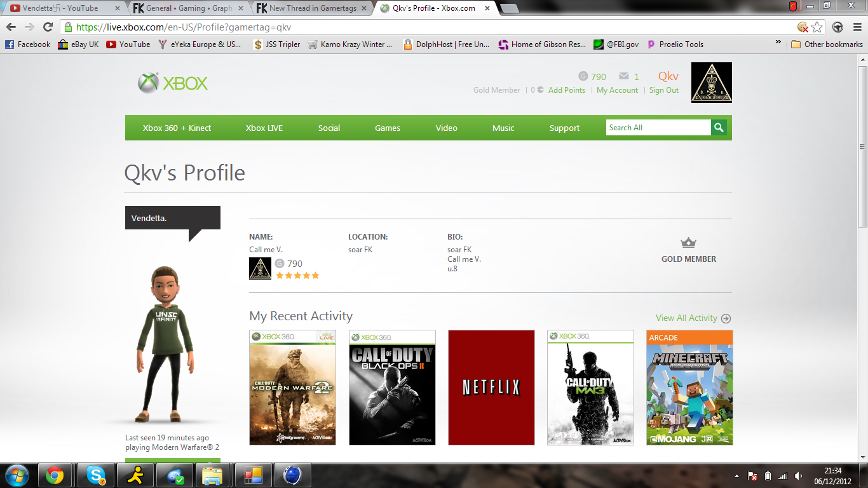Open the Video menu
This screenshot has width=868, height=488.
[x=447, y=128]
